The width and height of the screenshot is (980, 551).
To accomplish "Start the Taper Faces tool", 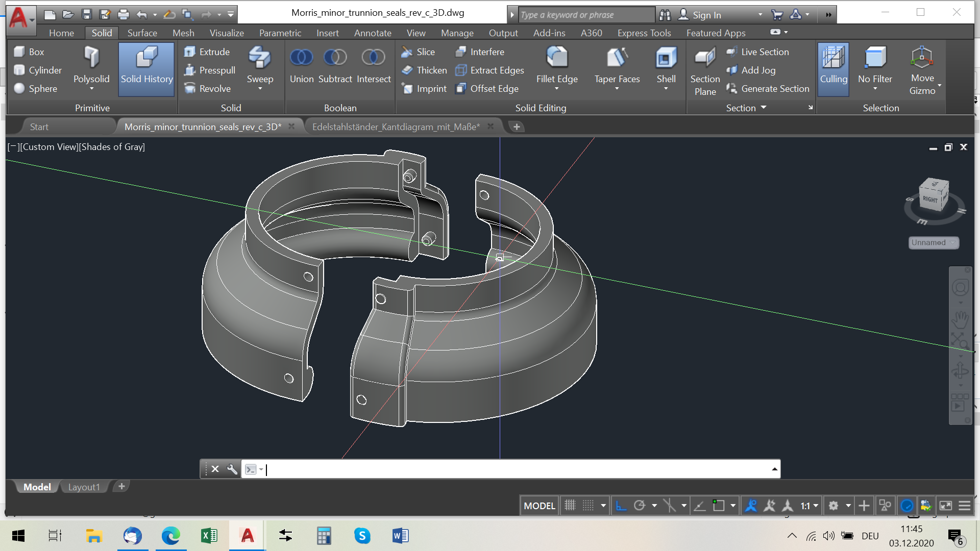I will click(617, 65).
